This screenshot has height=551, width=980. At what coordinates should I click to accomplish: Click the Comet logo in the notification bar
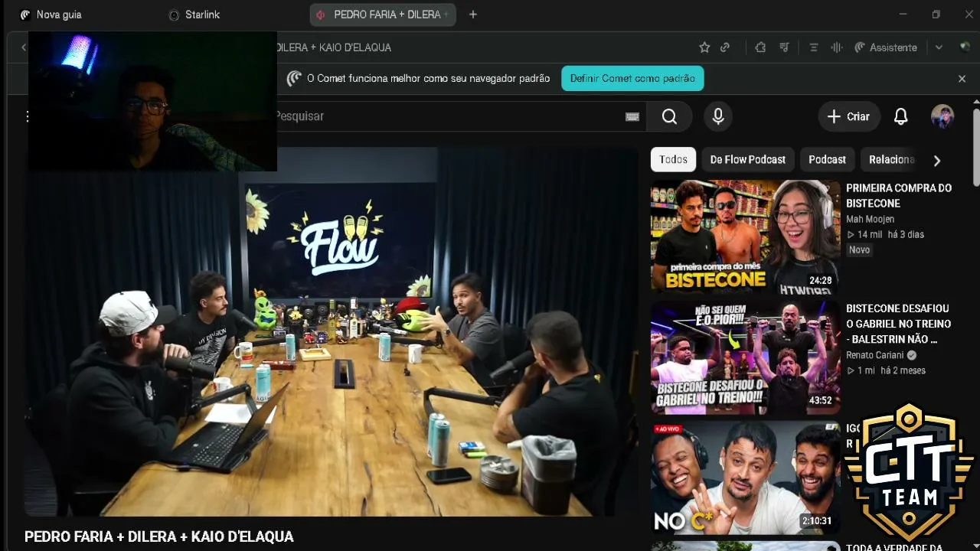[294, 79]
